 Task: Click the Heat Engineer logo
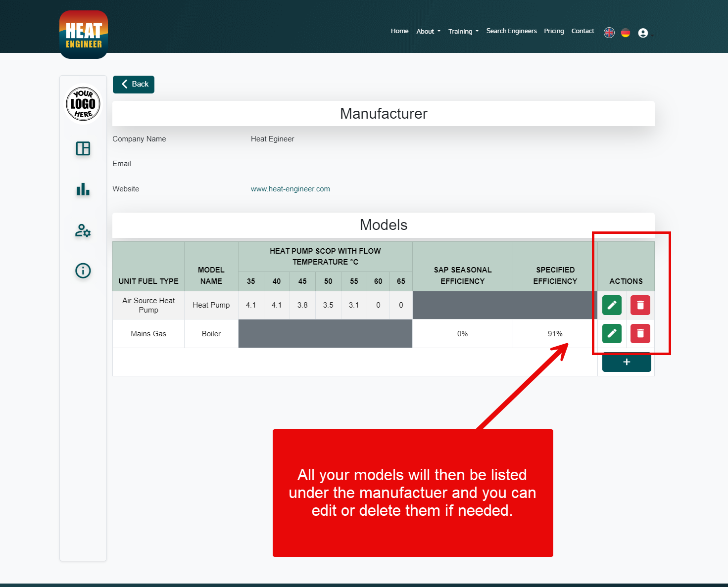pyautogui.click(x=84, y=35)
